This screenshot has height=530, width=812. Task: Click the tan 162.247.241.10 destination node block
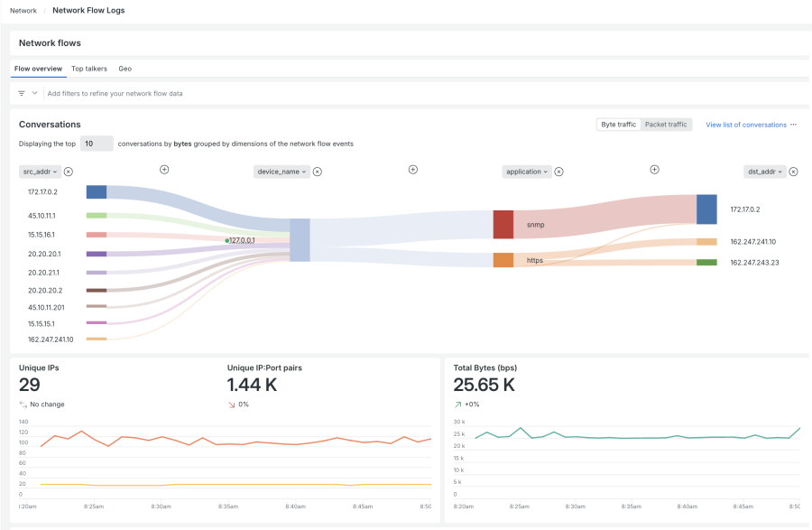point(706,241)
